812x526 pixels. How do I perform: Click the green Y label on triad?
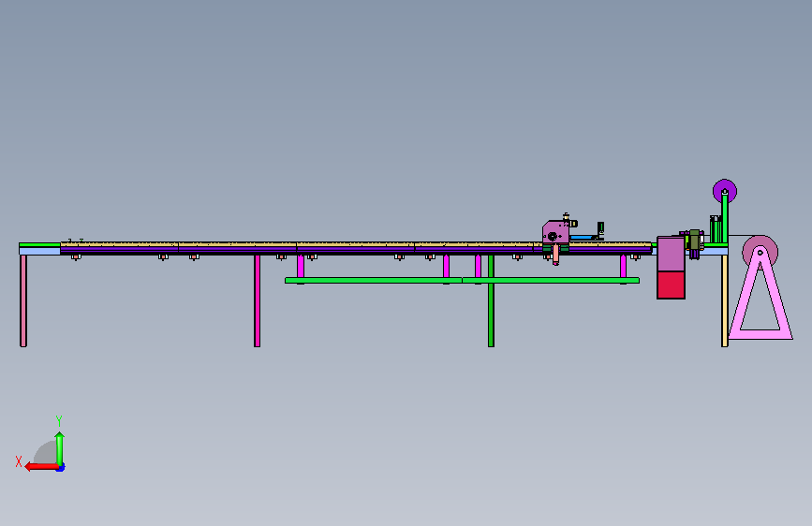(x=59, y=420)
